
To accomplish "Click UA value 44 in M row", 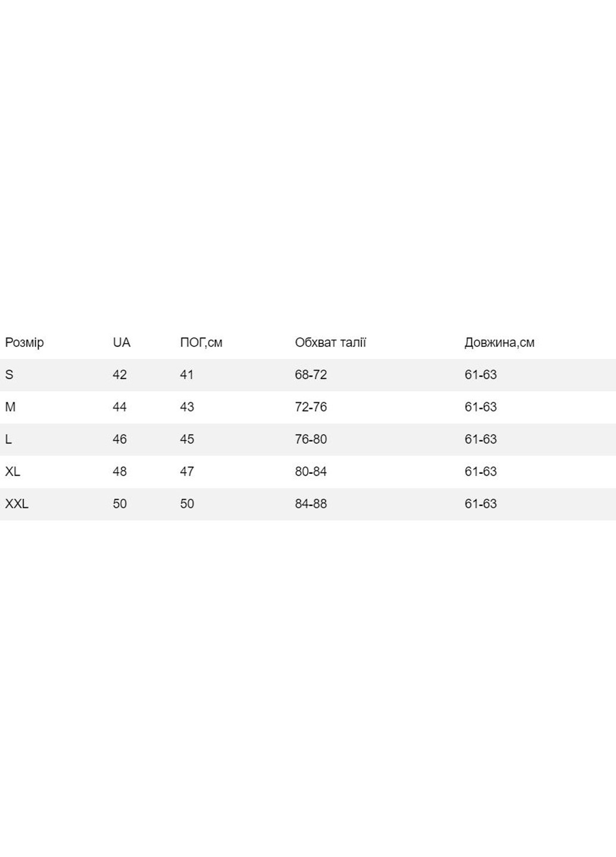I will point(120,407).
